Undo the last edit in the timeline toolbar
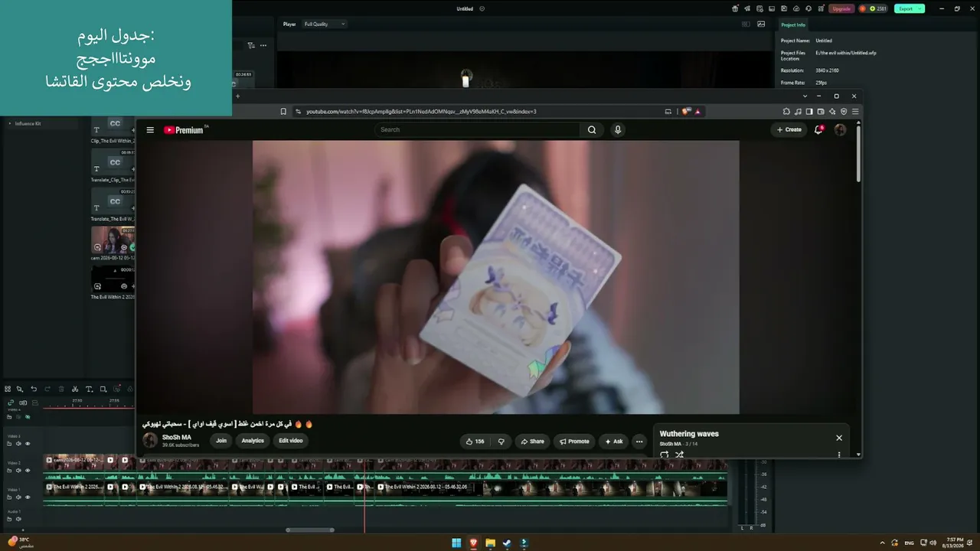Image resolution: width=980 pixels, height=551 pixels. pyautogui.click(x=34, y=390)
